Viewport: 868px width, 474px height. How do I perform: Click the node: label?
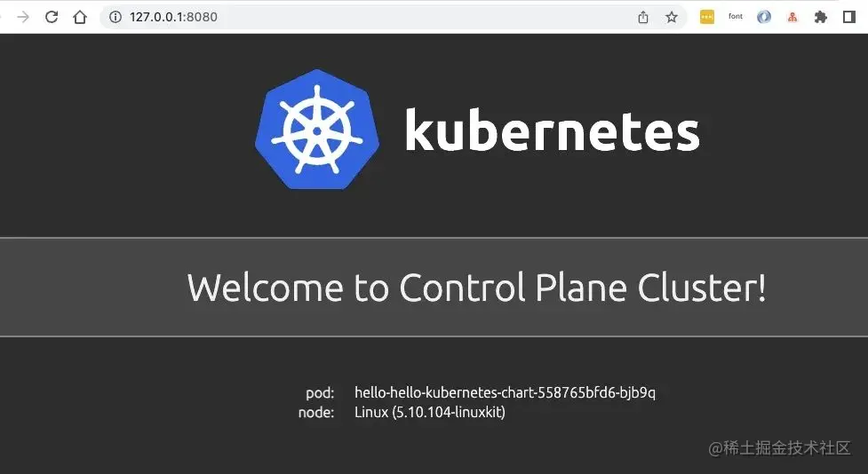pos(316,413)
